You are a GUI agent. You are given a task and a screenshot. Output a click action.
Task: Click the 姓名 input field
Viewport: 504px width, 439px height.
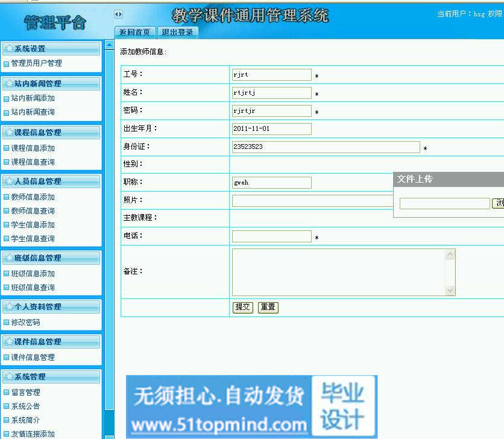[x=272, y=93]
